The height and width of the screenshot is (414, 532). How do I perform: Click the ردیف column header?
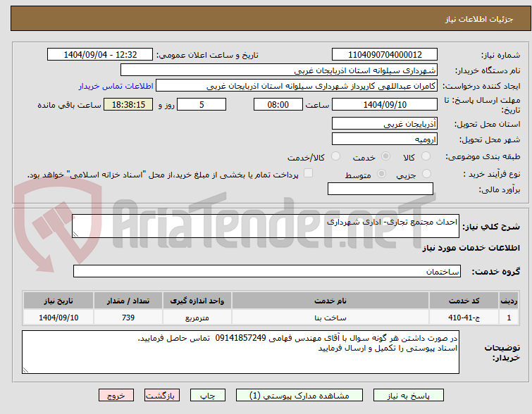(x=509, y=301)
